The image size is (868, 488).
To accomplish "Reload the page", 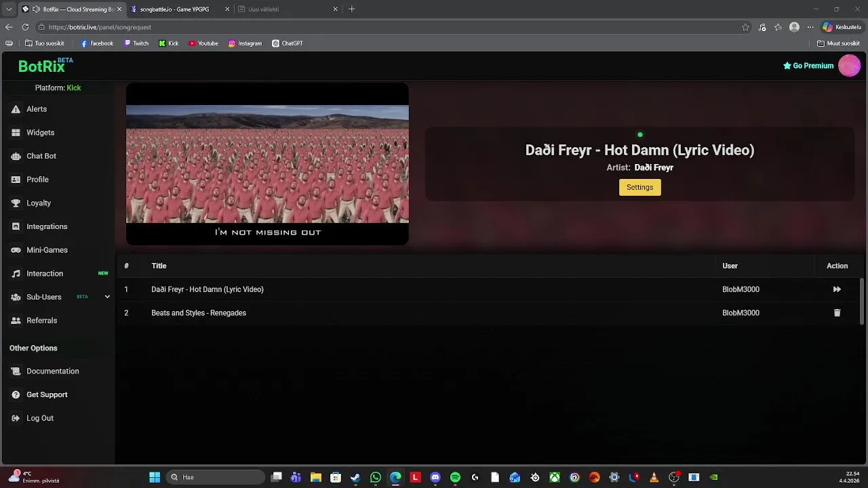I will coord(25,27).
